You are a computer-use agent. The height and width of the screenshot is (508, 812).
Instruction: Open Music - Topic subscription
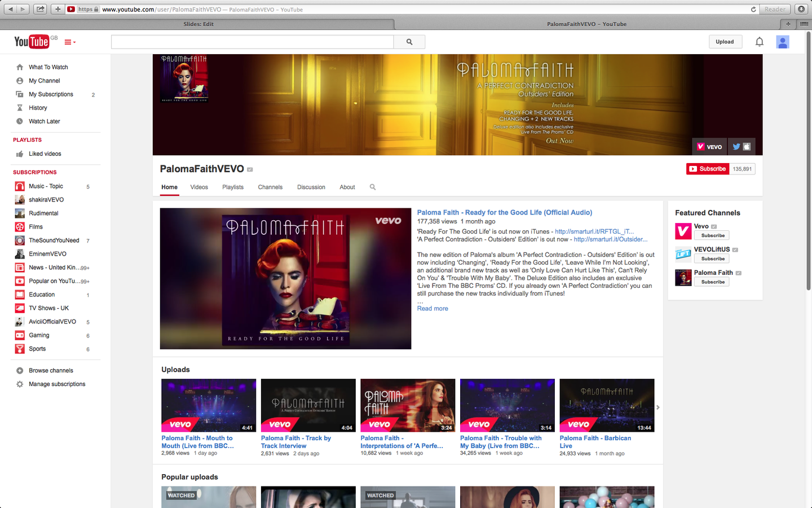click(46, 186)
